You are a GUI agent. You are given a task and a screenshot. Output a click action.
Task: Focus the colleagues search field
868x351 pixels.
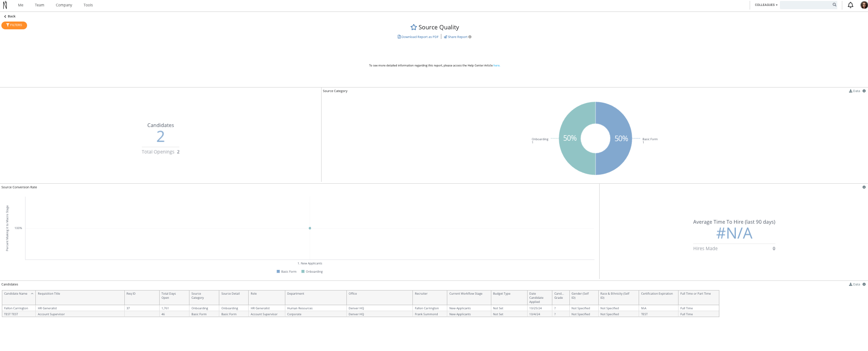pos(806,5)
